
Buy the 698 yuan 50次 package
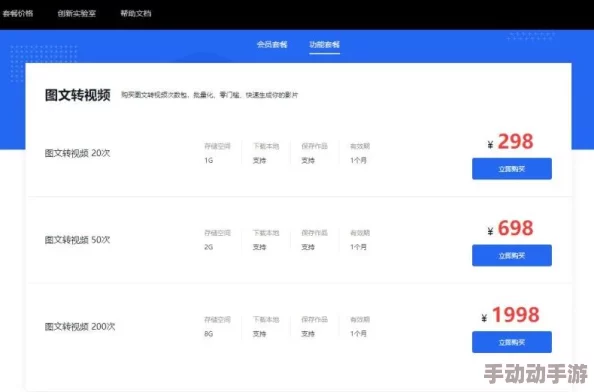point(512,255)
